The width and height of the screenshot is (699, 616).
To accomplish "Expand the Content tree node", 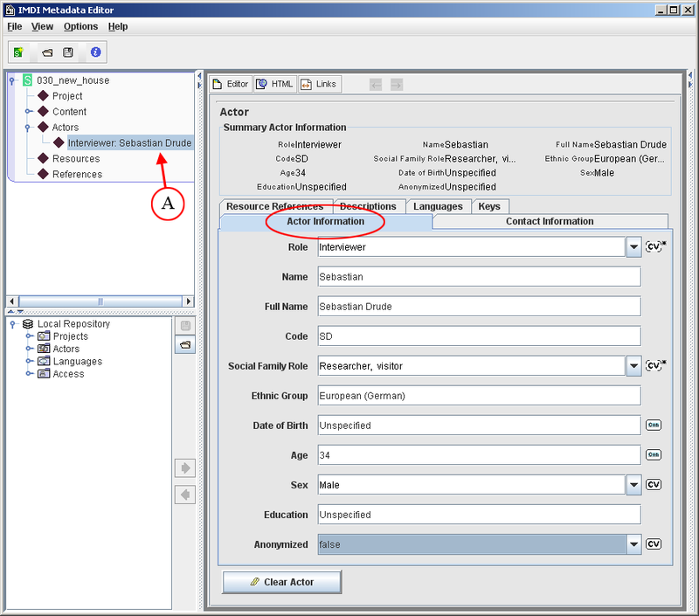I will coord(28,112).
